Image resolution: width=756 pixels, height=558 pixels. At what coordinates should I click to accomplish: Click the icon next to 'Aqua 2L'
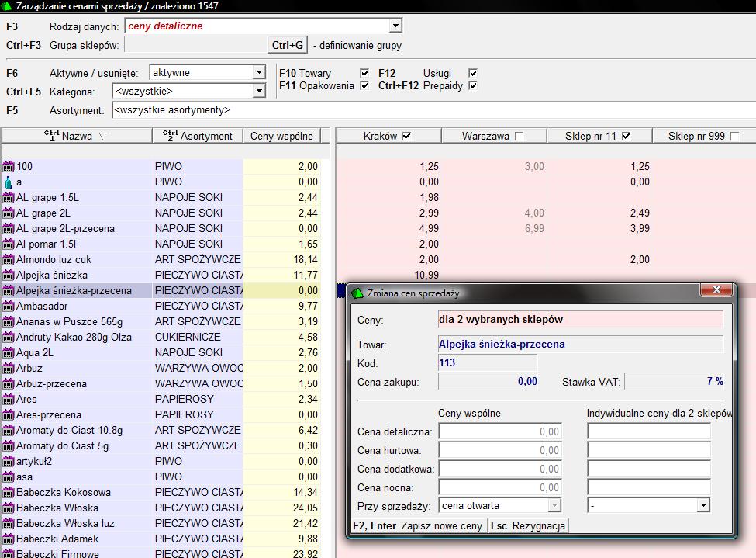(9, 353)
